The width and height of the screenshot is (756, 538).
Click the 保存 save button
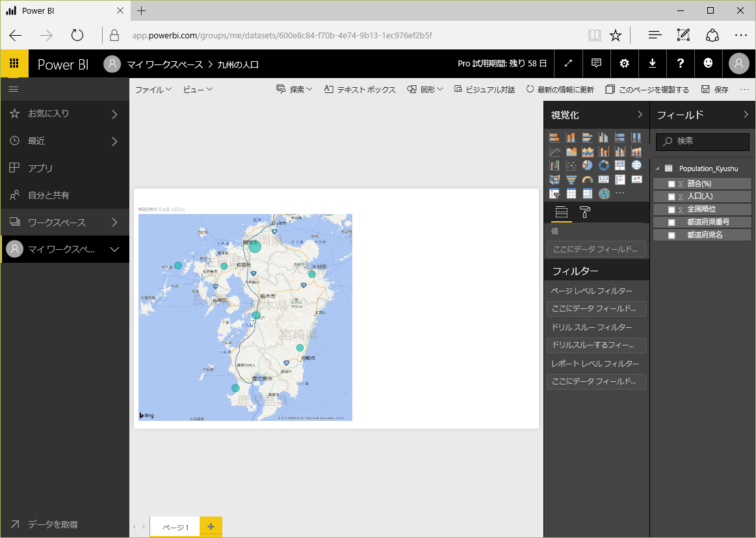[x=715, y=90]
